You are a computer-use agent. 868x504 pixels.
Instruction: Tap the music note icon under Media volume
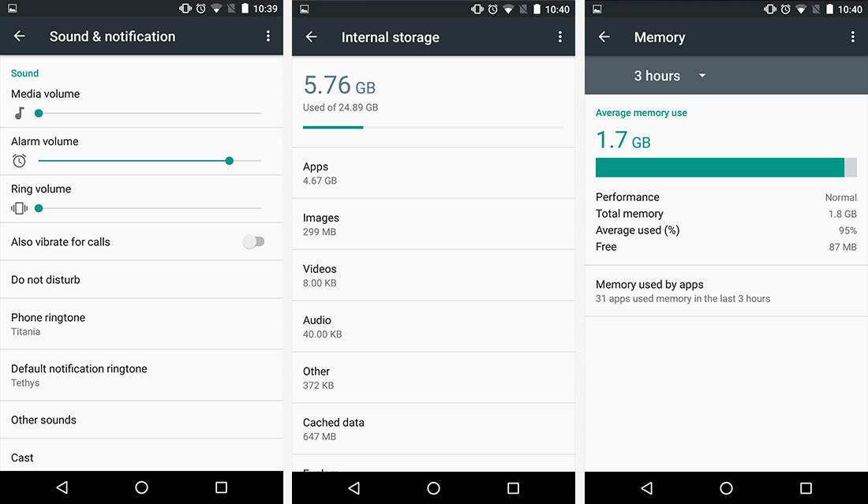tap(20, 114)
